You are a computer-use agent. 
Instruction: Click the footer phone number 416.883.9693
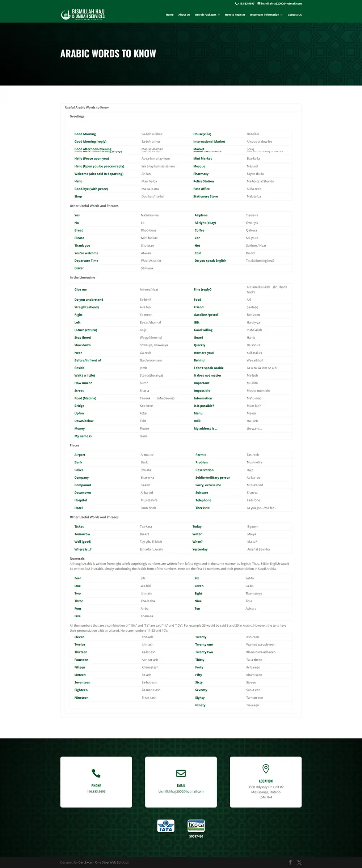96,792
